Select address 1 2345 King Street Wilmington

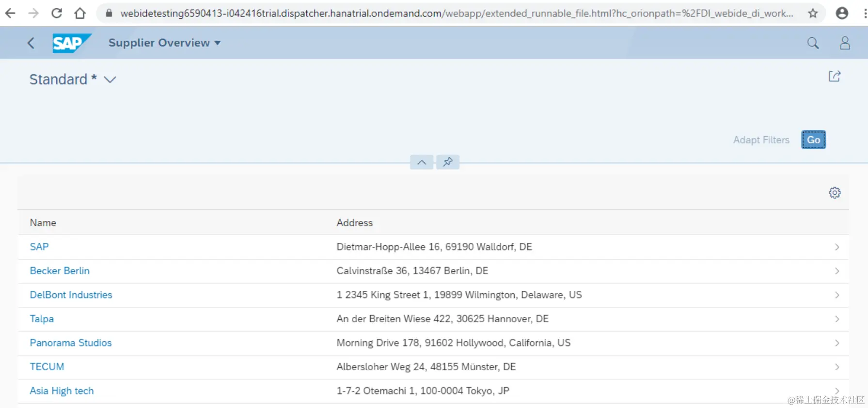coord(459,295)
